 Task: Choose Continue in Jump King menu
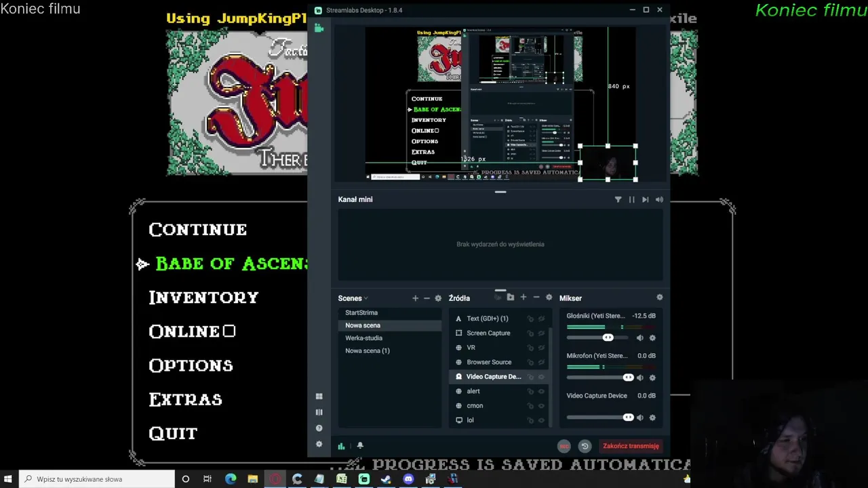coord(197,230)
